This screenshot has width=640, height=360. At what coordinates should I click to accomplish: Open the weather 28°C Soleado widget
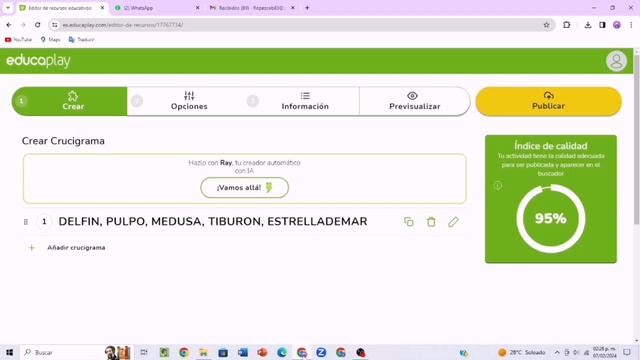[x=522, y=352]
